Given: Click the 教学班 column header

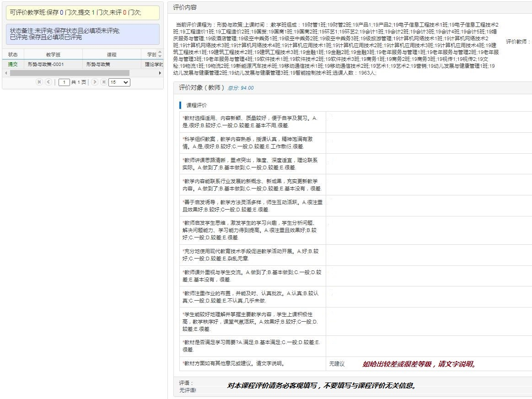Looking at the screenshot, I should pyautogui.click(x=53, y=54).
